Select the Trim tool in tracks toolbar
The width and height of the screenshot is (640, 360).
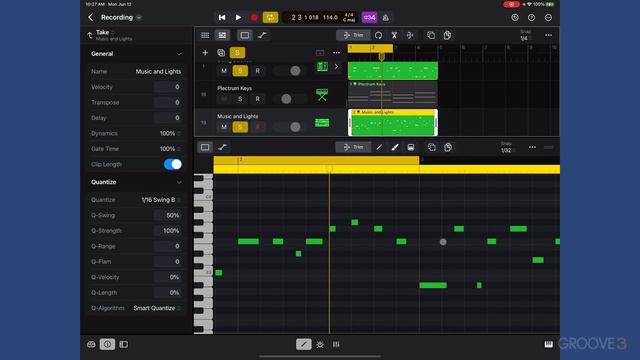coord(353,36)
